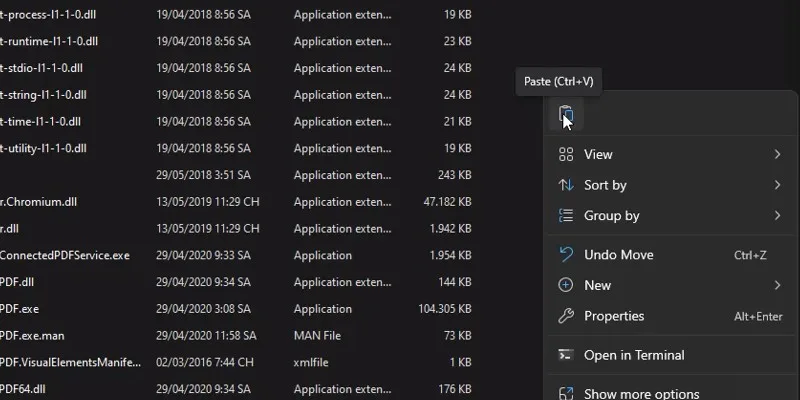Viewport: 800px width, 400px height.
Task: Click the Group by list icon
Action: (565, 216)
